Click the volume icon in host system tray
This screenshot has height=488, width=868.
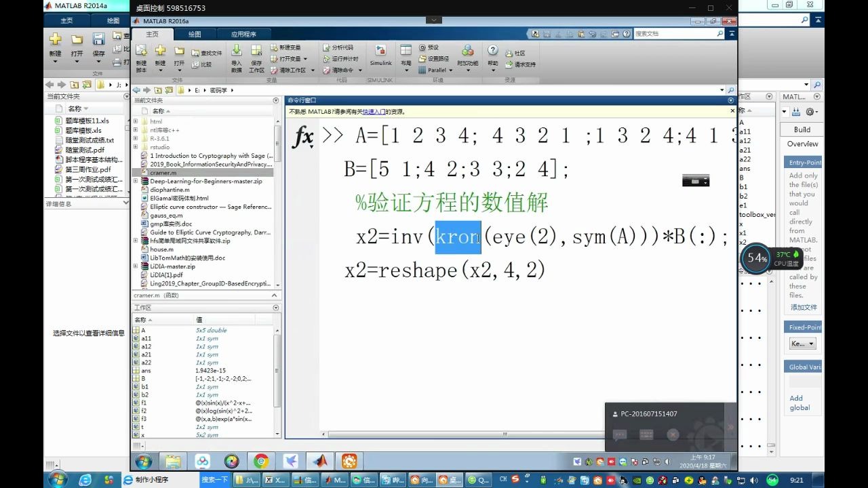click(753, 480)
